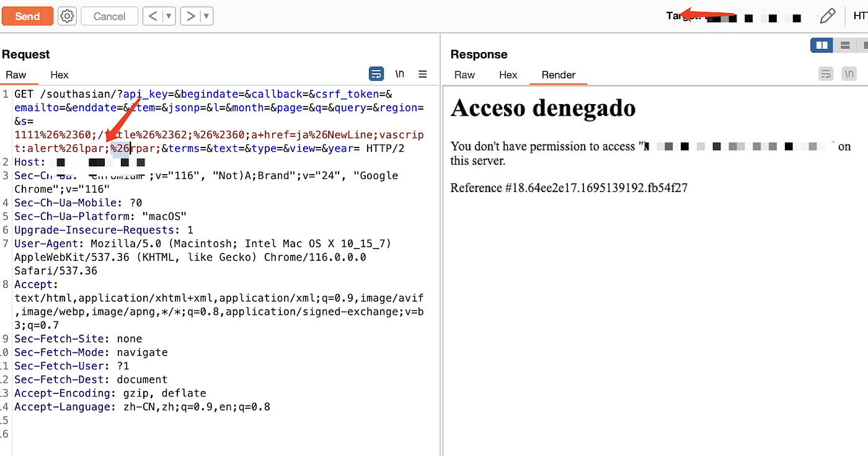Toggle soft word wrap in the Request editor
868x456 pixels.
[x=376, y=74]
